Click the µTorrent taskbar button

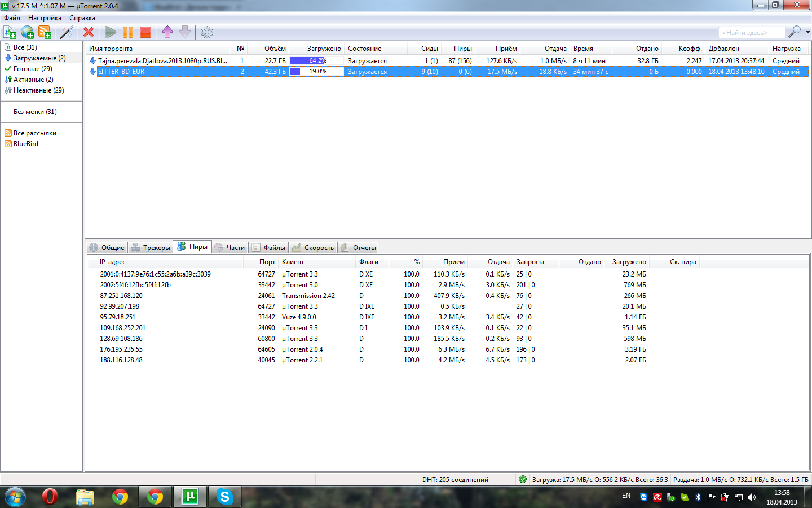pos(190,497)
